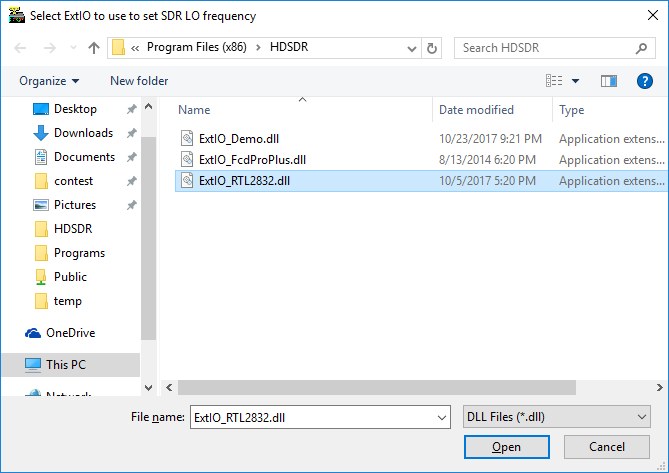Click the Forward navigation arrow
The width and height of the screenshot is (669, 473).
click(50, 48)
